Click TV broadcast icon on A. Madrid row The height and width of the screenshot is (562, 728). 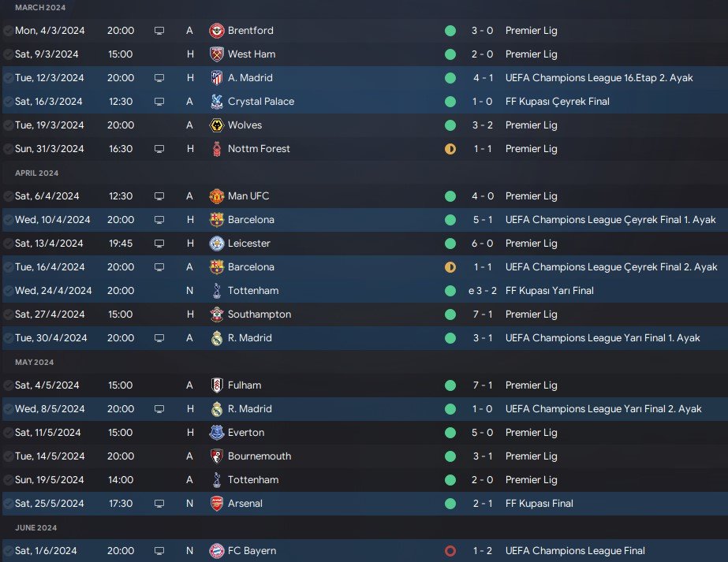(x=159, y=78)
